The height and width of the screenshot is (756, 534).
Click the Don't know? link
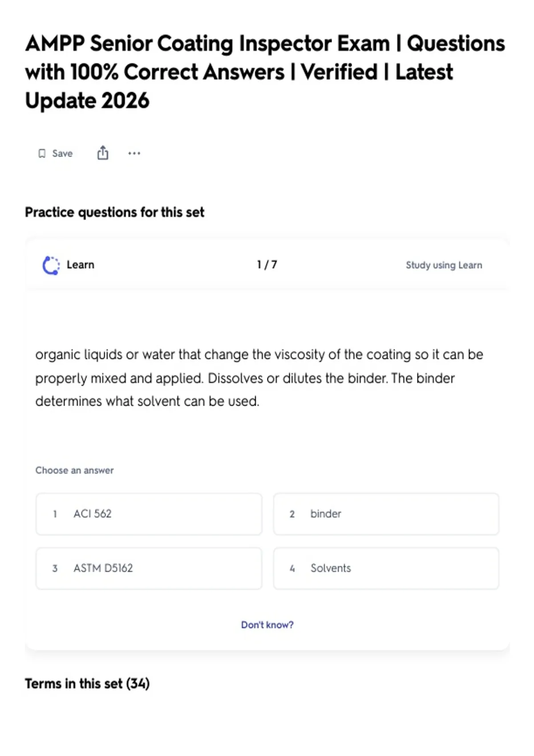(x=267, y=625)
